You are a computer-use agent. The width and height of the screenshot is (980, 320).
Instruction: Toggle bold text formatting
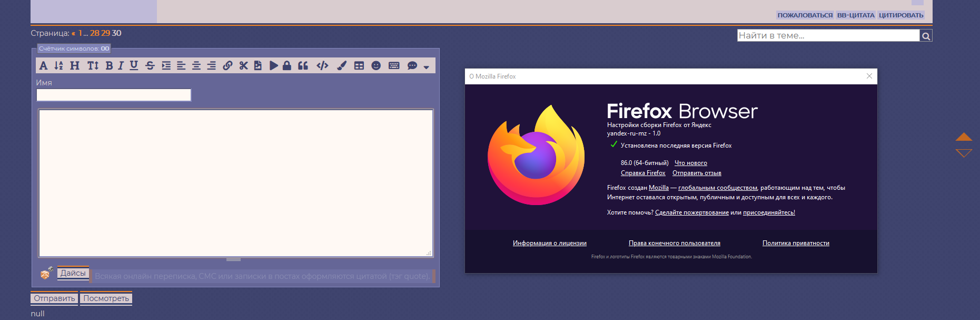(109, 65)
